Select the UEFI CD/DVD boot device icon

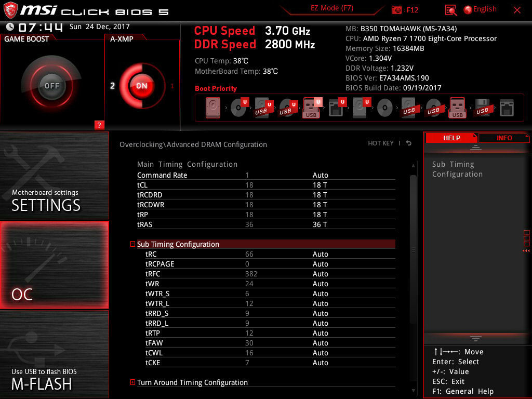click(240, 107)
